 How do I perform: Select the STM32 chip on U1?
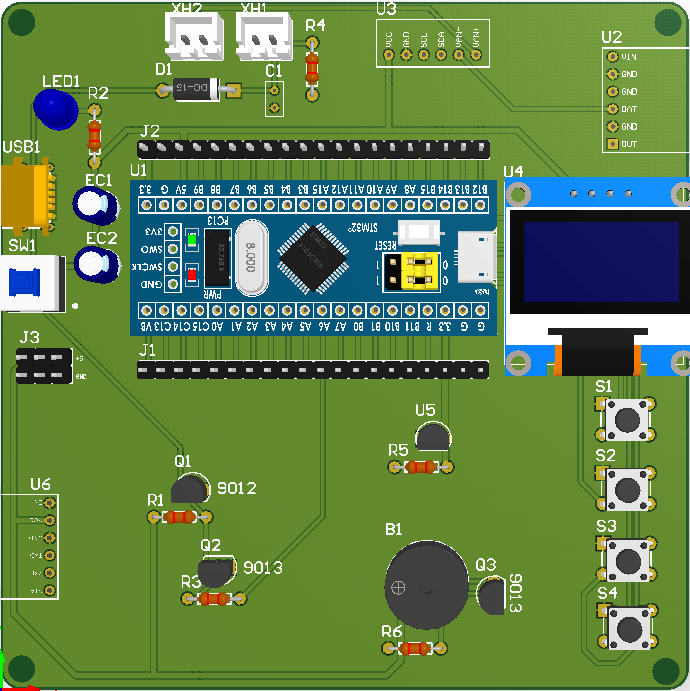(313, 258)
